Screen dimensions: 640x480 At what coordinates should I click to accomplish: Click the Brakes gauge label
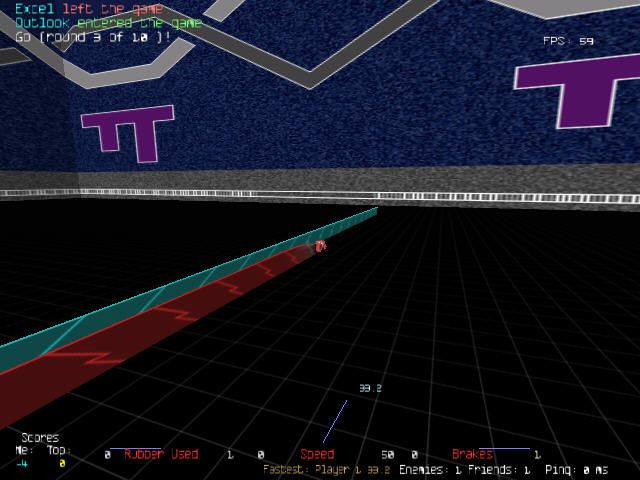(x=473, y=454)
